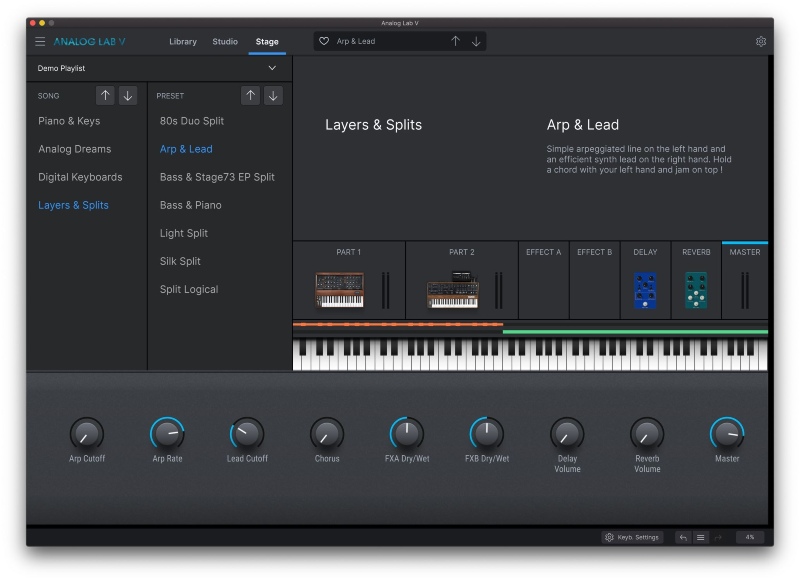Toggle the hamburger menu next to the logo
Image resolution: width=800 pixels, height=581 pixels.
pos(40,41)
